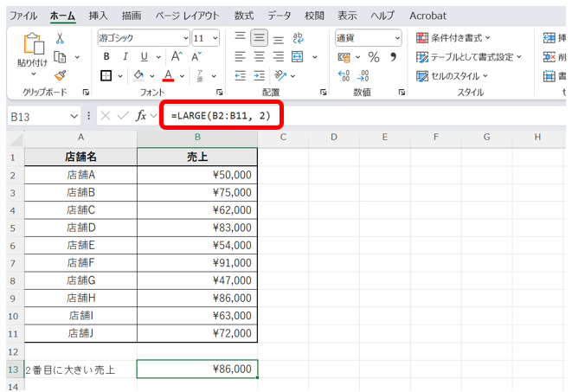
Task: Click the accounting number format icon
Action: pyautogui.click(x=344, y=57)
